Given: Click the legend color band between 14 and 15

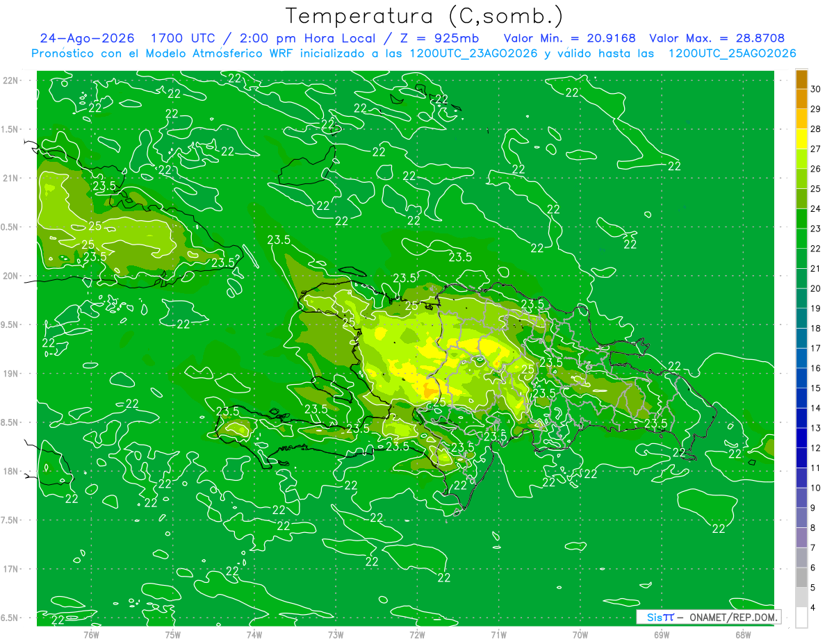Looking at the screenshot, I should click(x=801, y=398).
